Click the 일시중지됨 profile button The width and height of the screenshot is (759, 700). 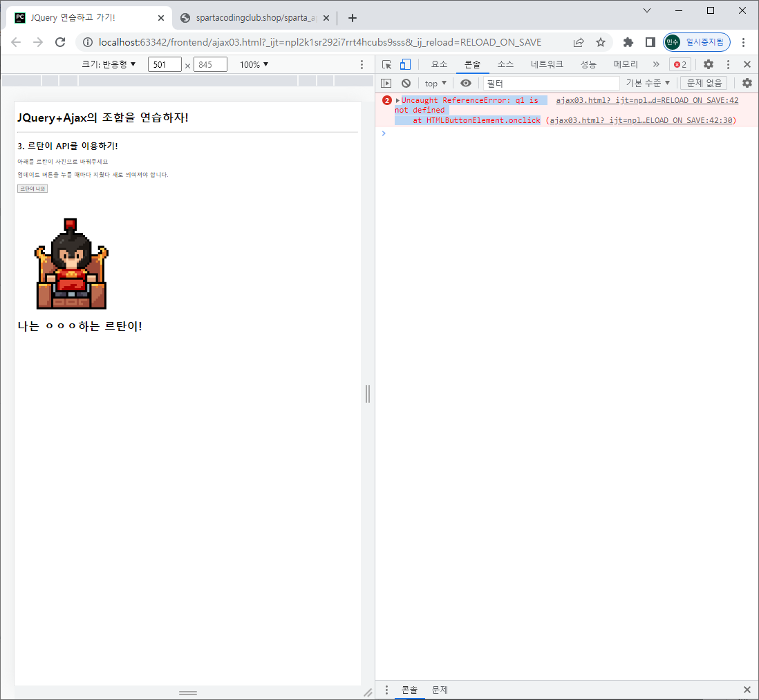696,43
